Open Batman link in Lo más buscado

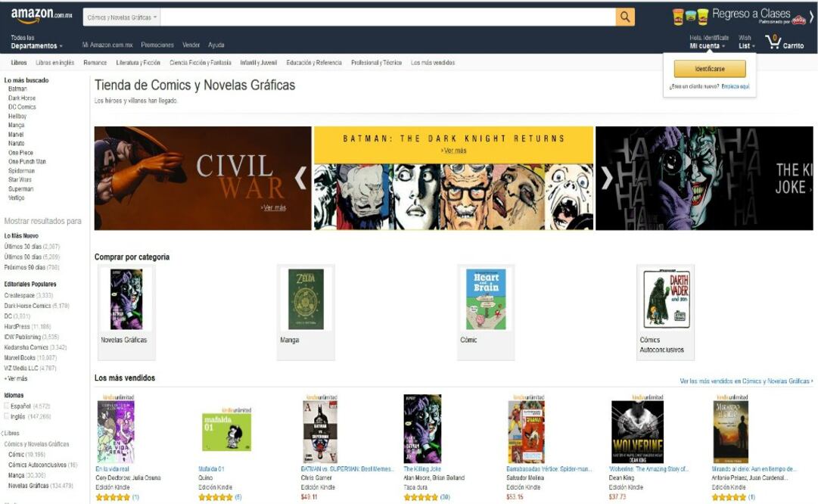tap(17, 89)
